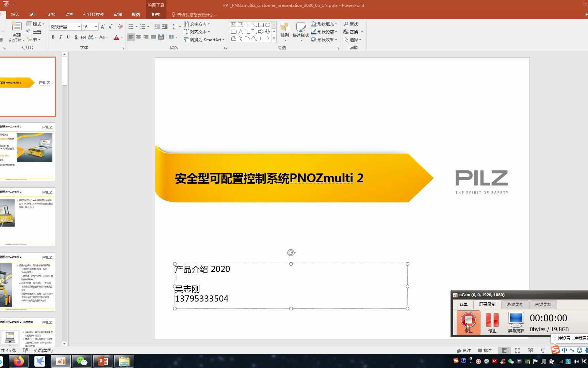Click the oCam pause bars icon
The width and height of the screenshot is (588, 368).
(x=492, y=320)
